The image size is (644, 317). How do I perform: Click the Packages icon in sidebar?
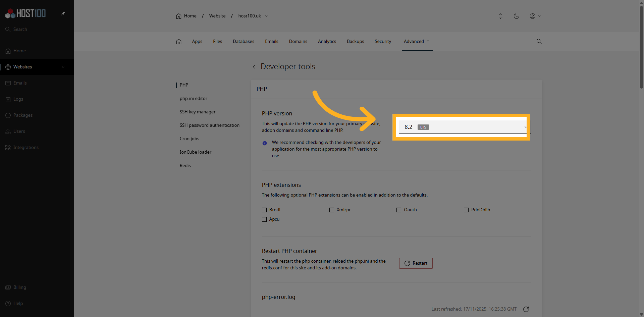pos(8,115)
